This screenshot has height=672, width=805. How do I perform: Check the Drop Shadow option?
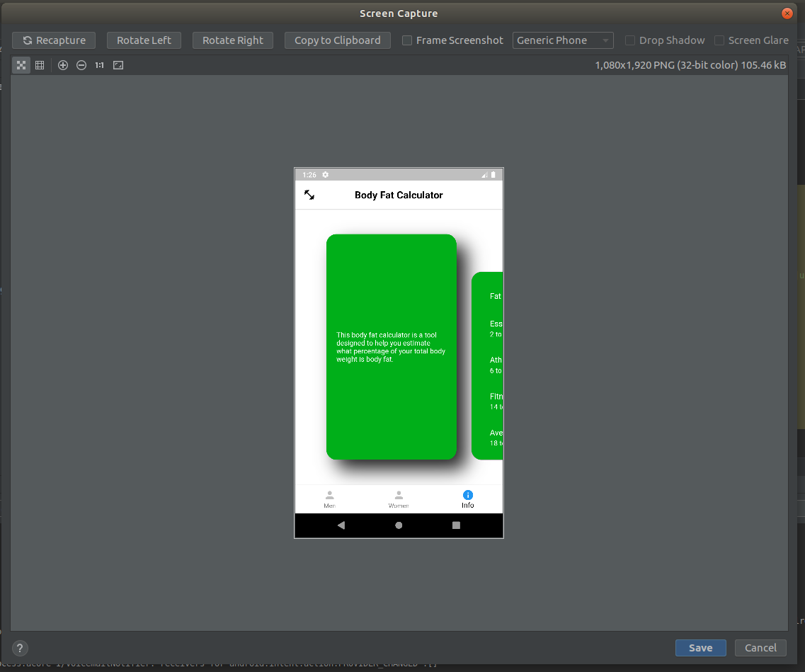630,40
